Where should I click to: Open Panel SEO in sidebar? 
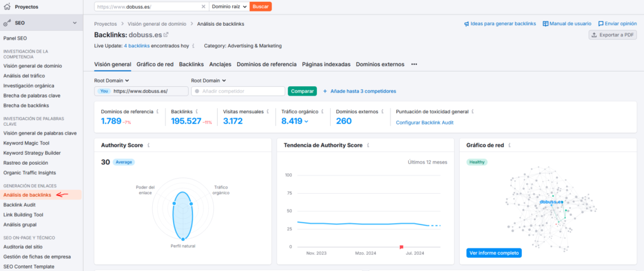[x=15, y=38]
